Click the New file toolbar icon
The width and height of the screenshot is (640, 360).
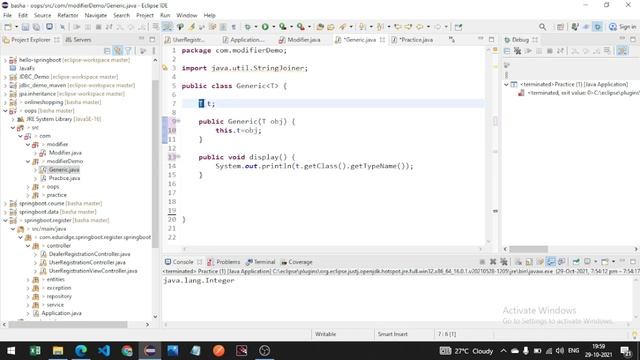point(8,27)
